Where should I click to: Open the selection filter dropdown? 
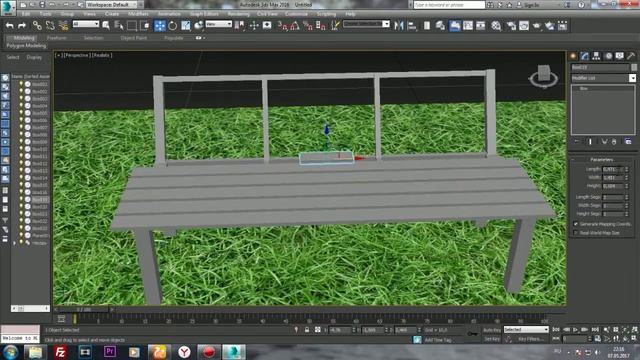86,24
